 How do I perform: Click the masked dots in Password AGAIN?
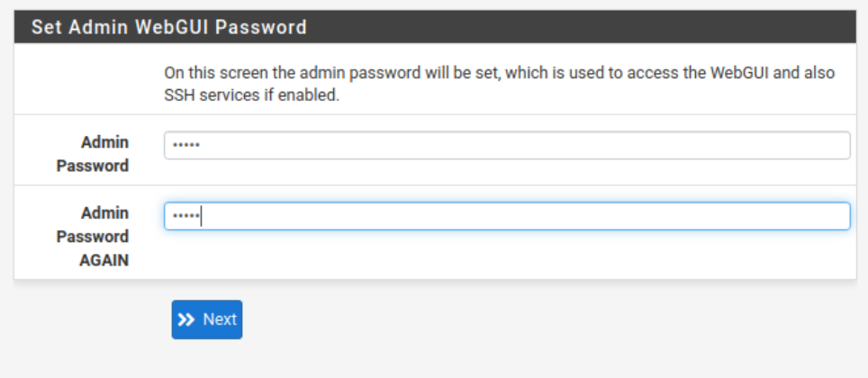click(x=186, y=216)
